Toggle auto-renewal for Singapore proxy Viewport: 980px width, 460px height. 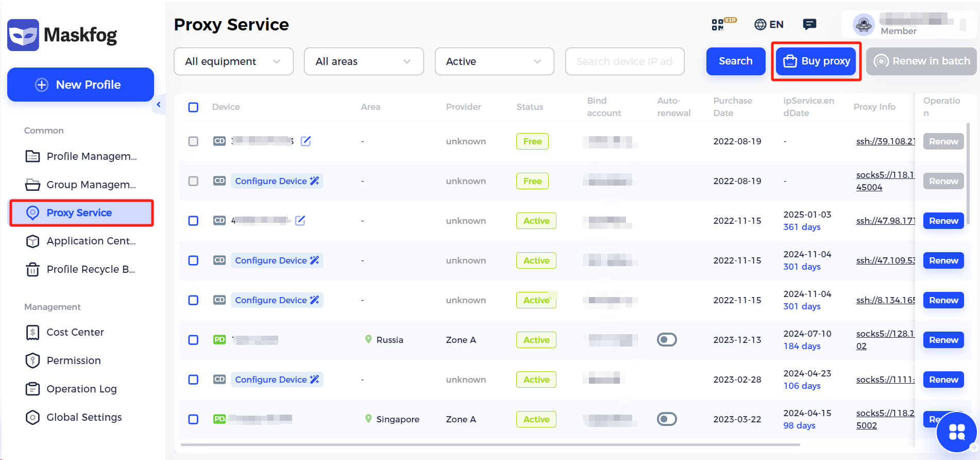click(667, 419)
